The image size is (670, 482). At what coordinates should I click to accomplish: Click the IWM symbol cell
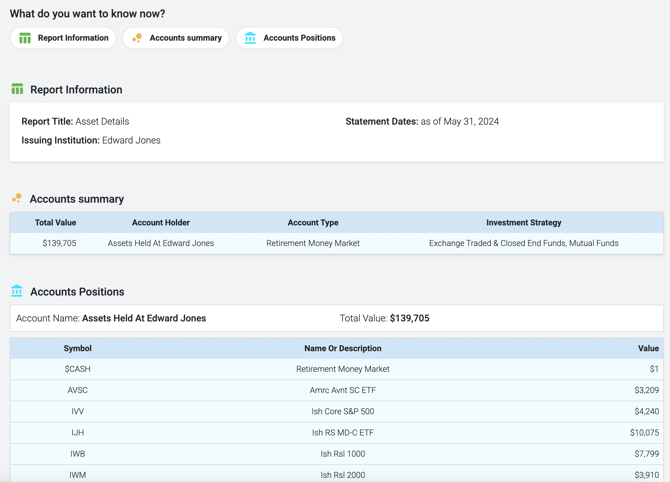click(77, 475)
